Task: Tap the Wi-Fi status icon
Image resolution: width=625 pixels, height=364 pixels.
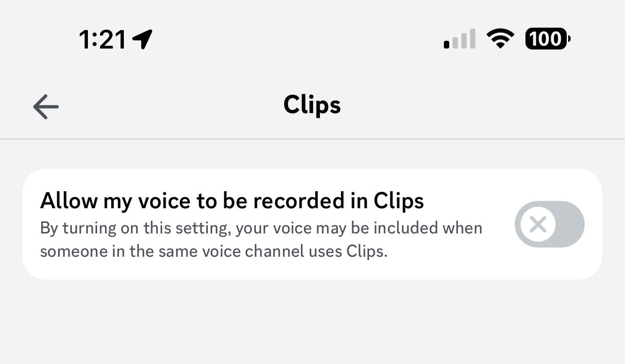Action: coord(501,39)
